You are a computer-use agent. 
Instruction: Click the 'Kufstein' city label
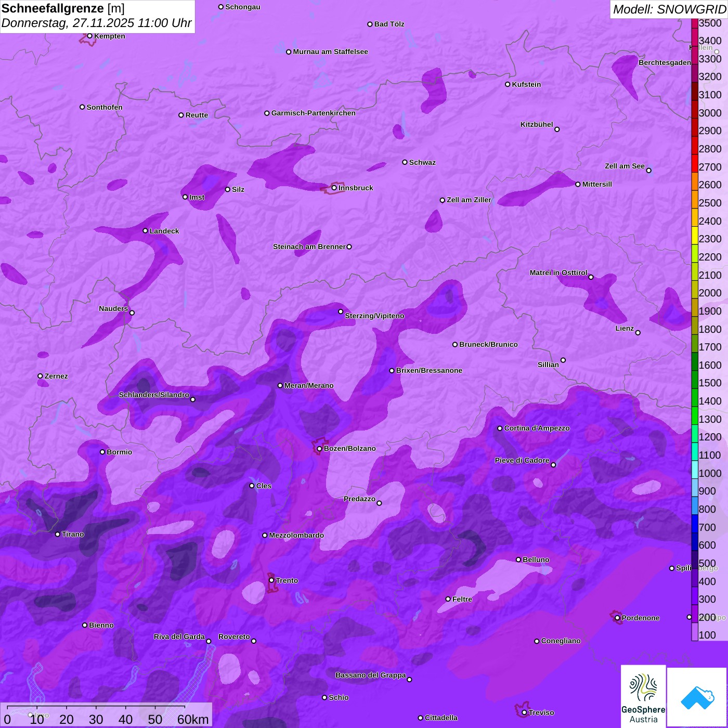point(527,84)
